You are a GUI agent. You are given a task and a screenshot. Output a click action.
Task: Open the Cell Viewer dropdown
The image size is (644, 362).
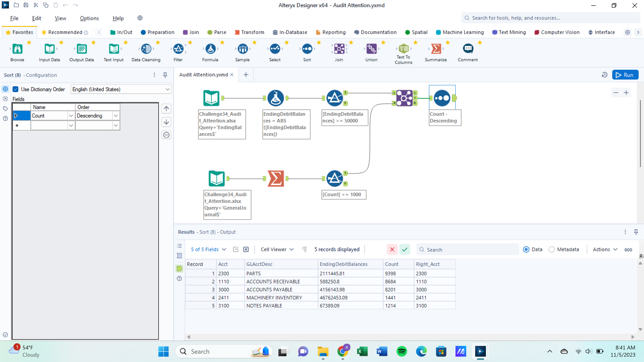(x=277, y=249)
